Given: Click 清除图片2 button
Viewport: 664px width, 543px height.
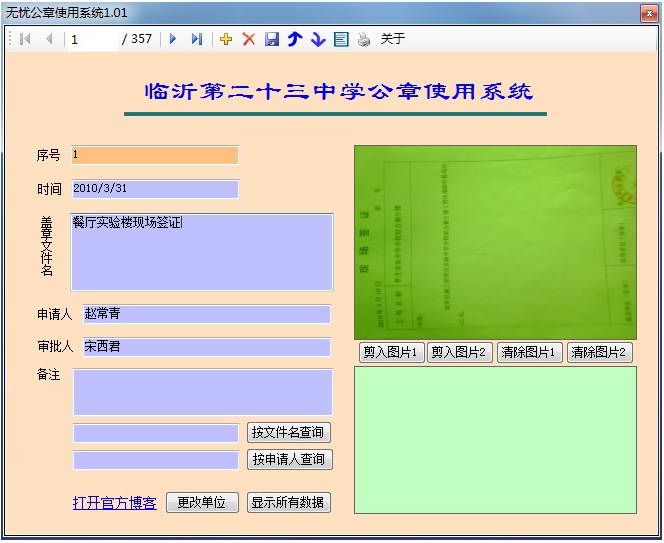Looking at the screenshot, I should (600, 352).
